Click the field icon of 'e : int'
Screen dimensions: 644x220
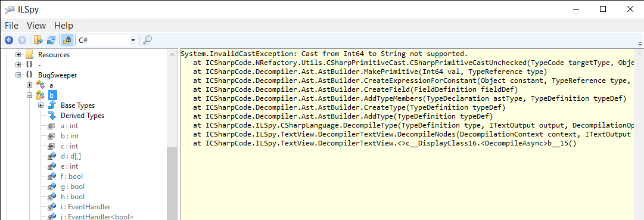pyautogui.click(x=52, y=166)
